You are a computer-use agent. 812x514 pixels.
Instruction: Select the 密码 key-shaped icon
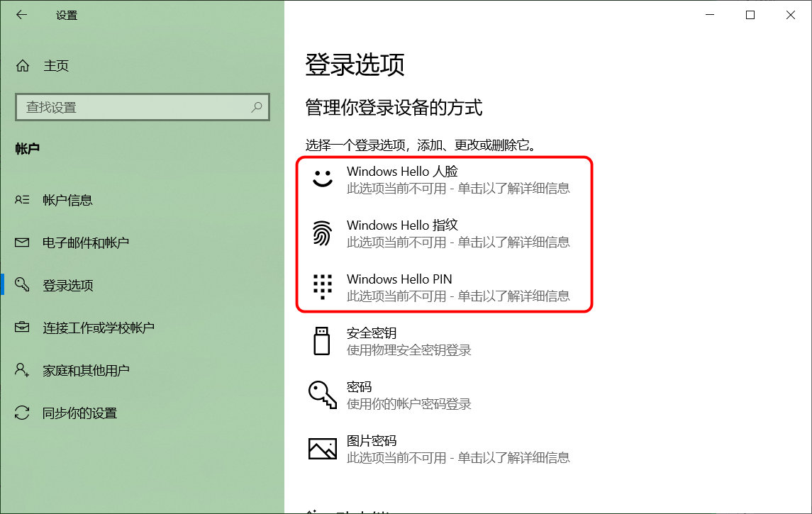323,394
